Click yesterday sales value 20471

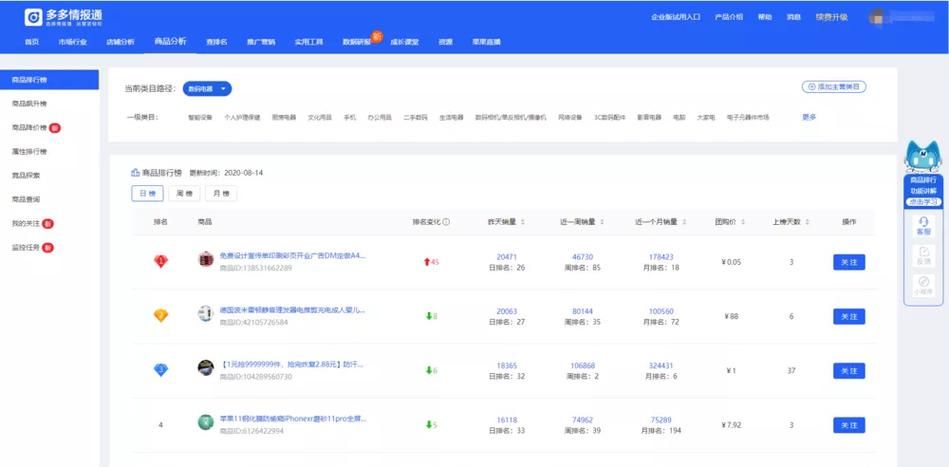point(507,257)
